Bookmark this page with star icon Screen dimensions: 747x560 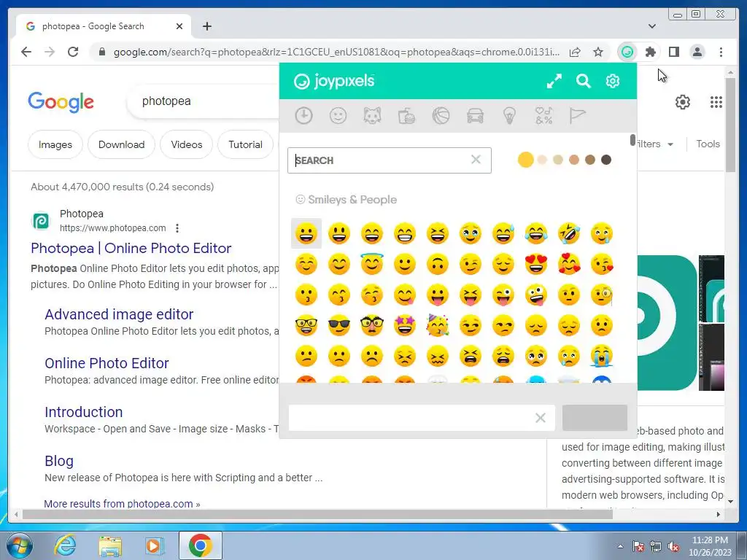coord(598,52)
